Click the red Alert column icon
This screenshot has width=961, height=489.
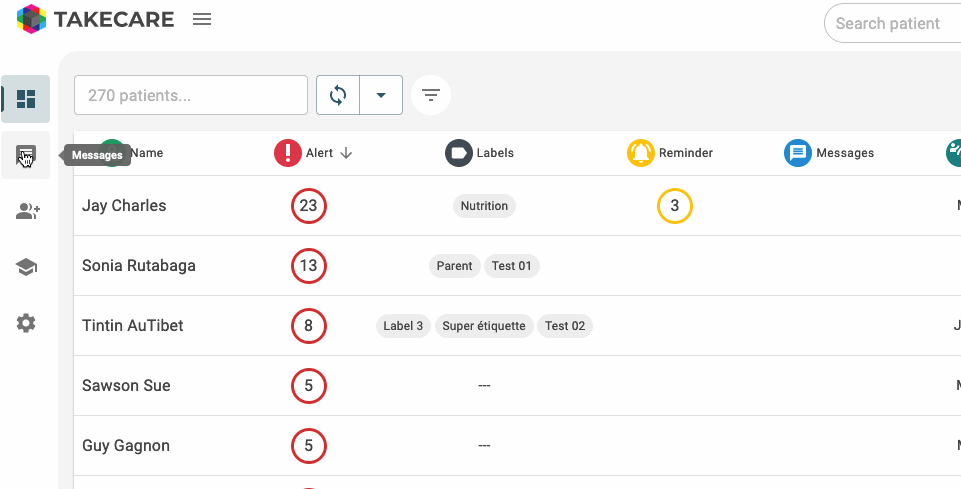pyautogui.click(x=287, y=153)
